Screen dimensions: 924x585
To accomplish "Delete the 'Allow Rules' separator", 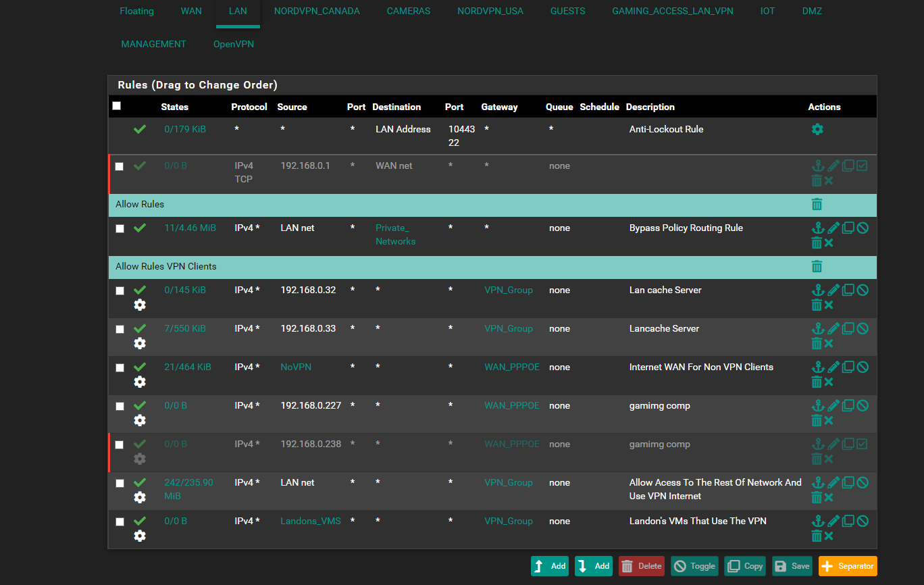I will tap(817, 204).
